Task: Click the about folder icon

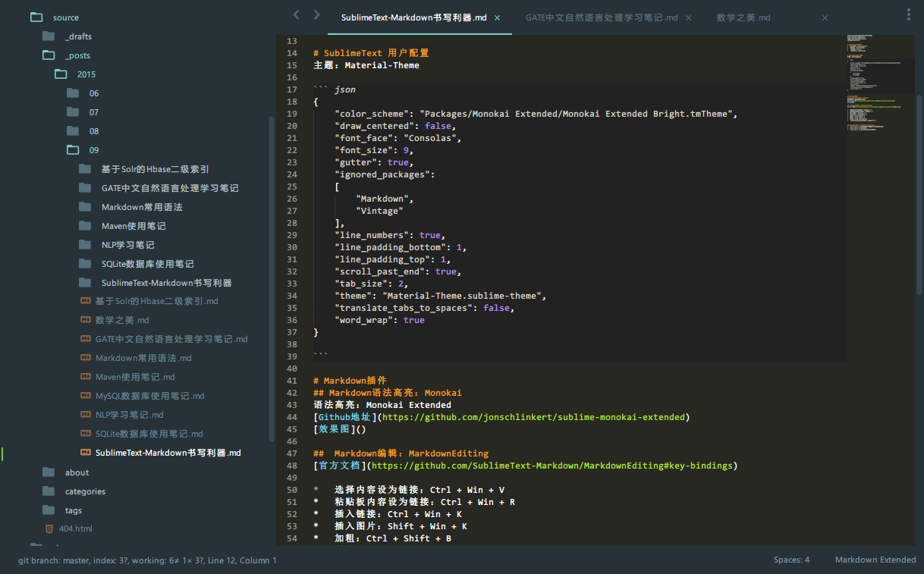Action: tap(49, 472)
